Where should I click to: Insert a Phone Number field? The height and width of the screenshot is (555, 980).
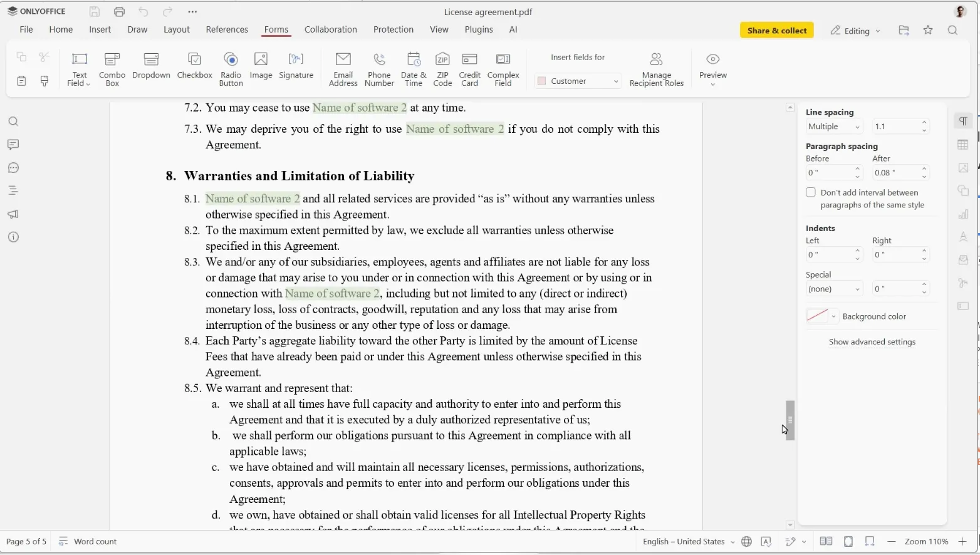(379, 69)
